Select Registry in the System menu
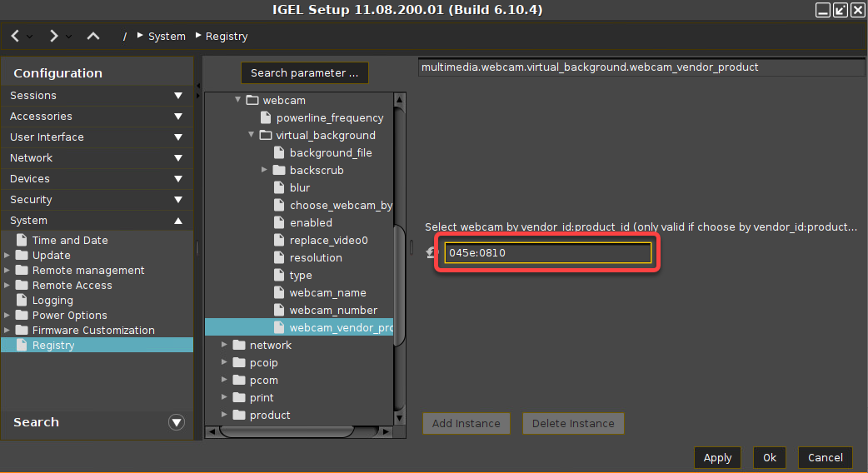 coord(53,346)
